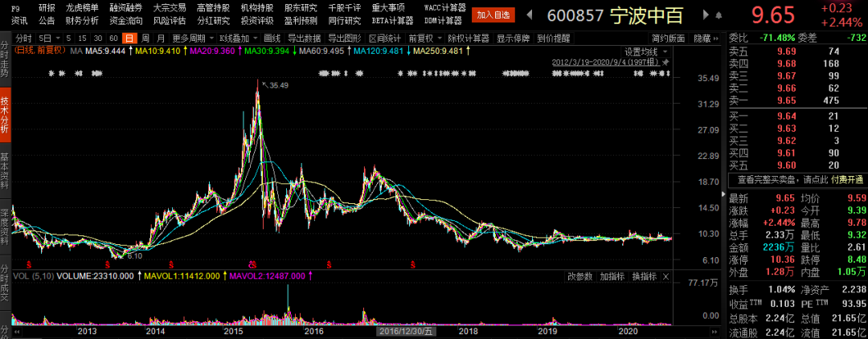Viewport: 868px width, 339px height.
Task: Open 分红研究 menu item
Action: pyautogui.click(x=213, y=21)
